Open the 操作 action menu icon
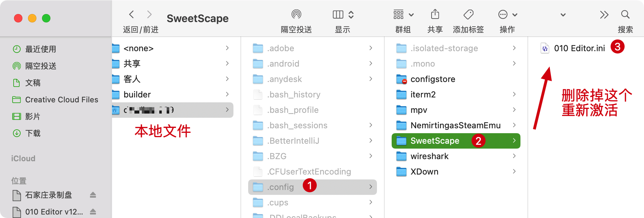This screenshot has width=644, height=218. pos(503,14)
